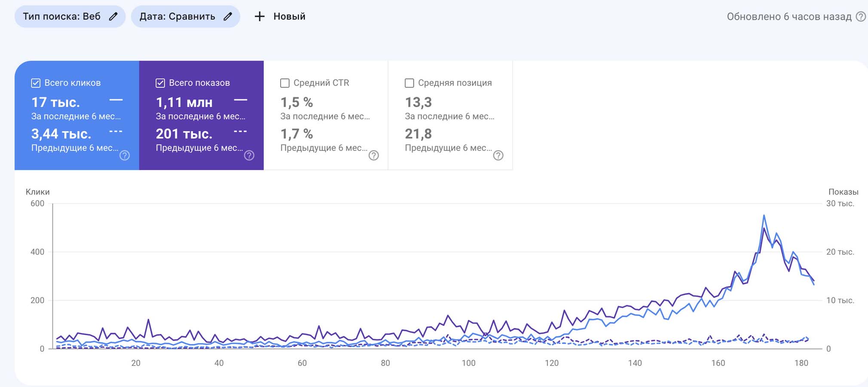This screenshot has width=868, height=387.
Task: Select the 3,44 тыс. previous clicks value
Action: point(61,134)
